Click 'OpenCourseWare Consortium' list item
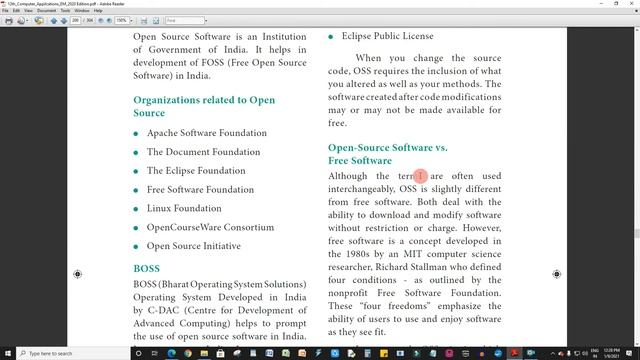The width and height of the screenshot is (640, 360). pos(211,227)
